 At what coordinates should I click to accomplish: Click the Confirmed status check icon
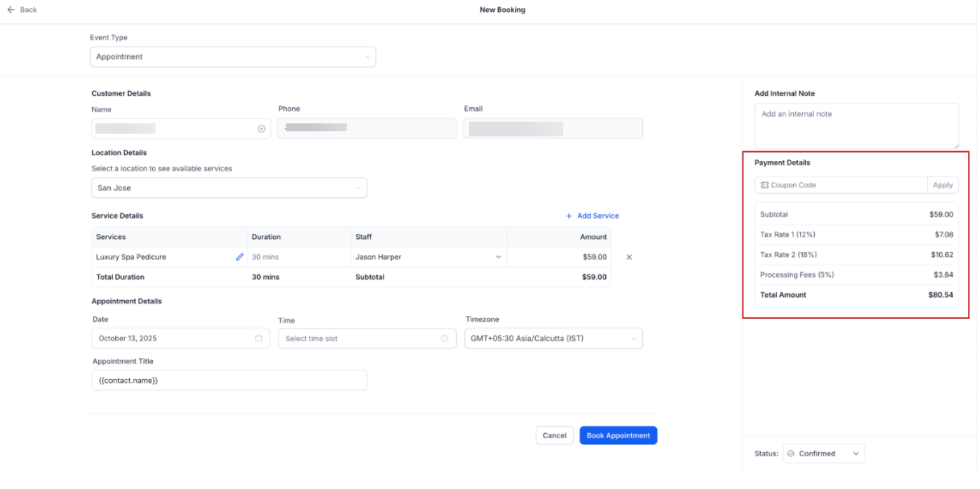[x=791, y=453]
